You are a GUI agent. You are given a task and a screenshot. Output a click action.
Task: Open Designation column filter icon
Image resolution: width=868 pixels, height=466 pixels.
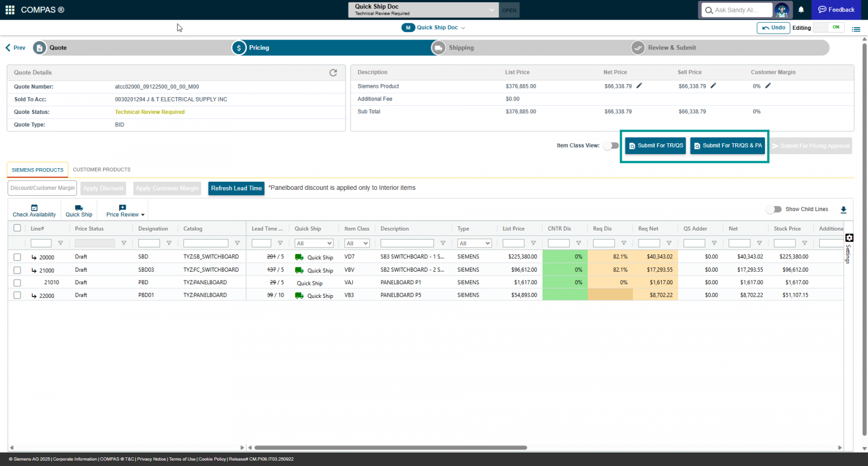click(169, 243)
